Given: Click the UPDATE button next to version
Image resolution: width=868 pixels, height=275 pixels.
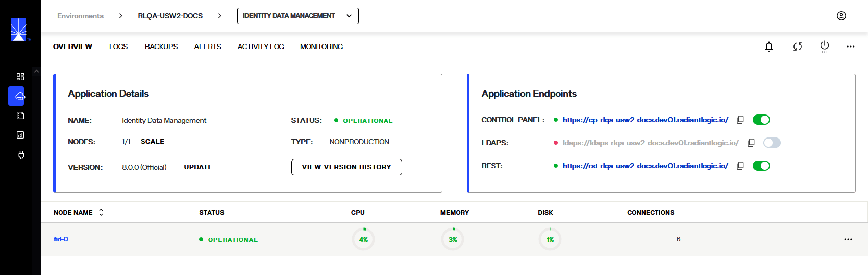Looking at the screenshot, I should pos(198,167).
